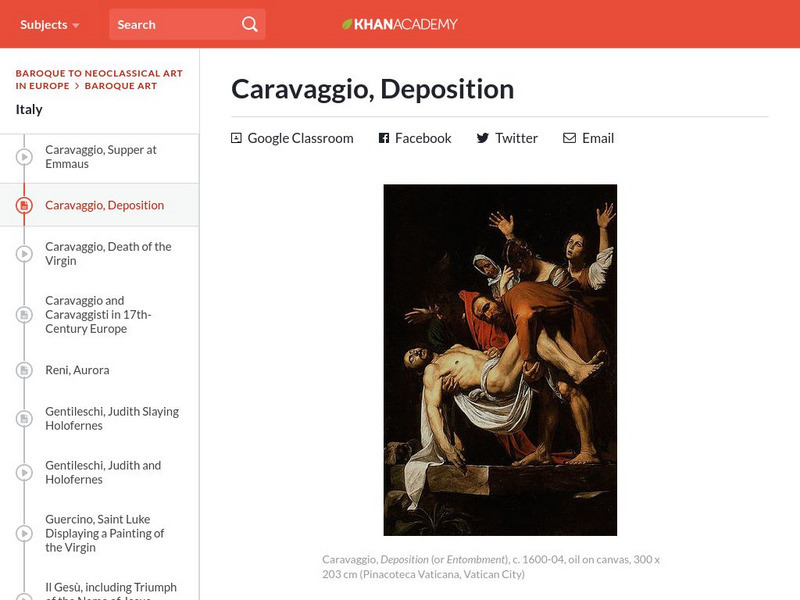The image size is (800, 600).
Task: Click the Twitter bird icon
Action: (483, 138)
